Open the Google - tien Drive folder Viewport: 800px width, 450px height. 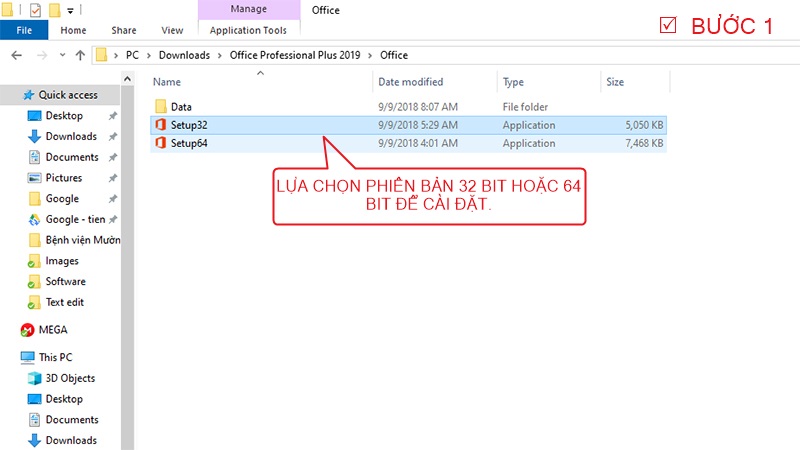tap(75, 219)
